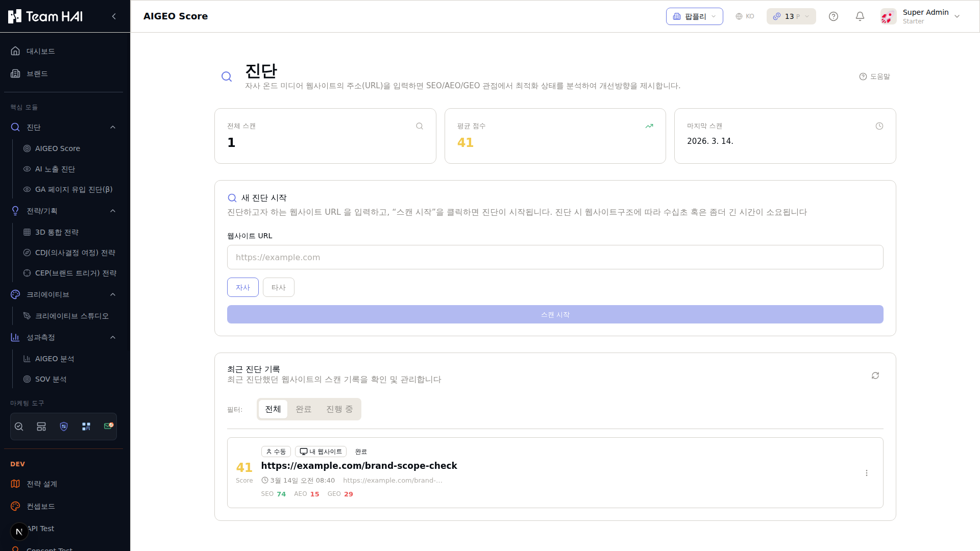Select the 완료 filter tab

[x=304, y=409]
